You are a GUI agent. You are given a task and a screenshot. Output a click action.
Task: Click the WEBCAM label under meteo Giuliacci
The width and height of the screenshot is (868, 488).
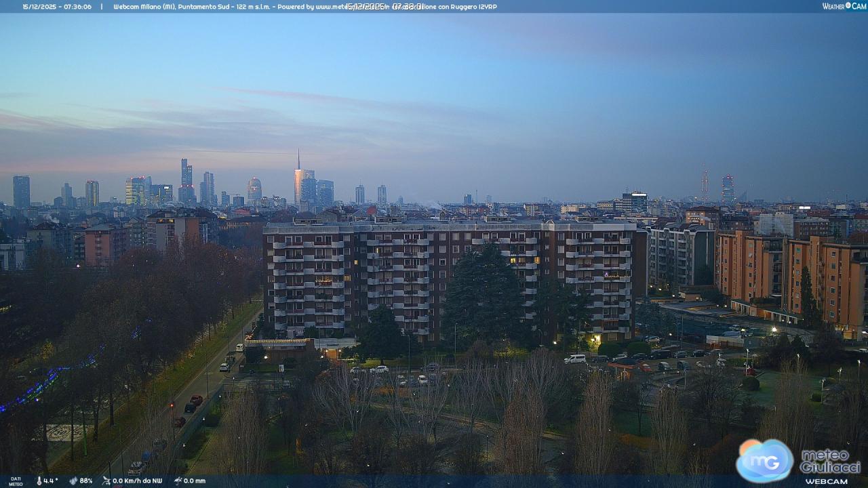tap(826, 481)
